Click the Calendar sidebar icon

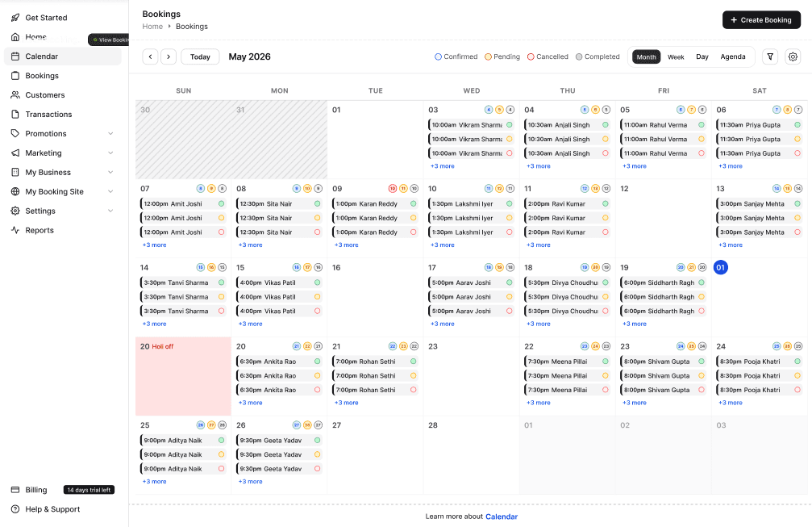click(x=15, y=56)
